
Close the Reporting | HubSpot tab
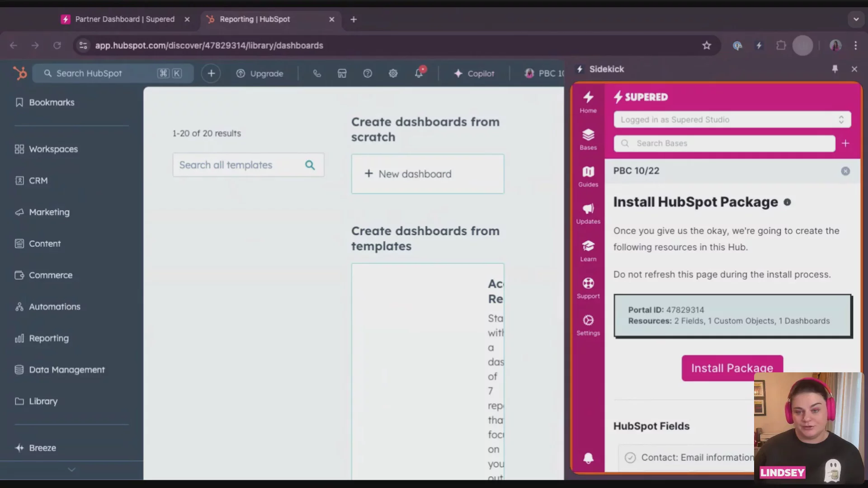click(x=332, y=19)
